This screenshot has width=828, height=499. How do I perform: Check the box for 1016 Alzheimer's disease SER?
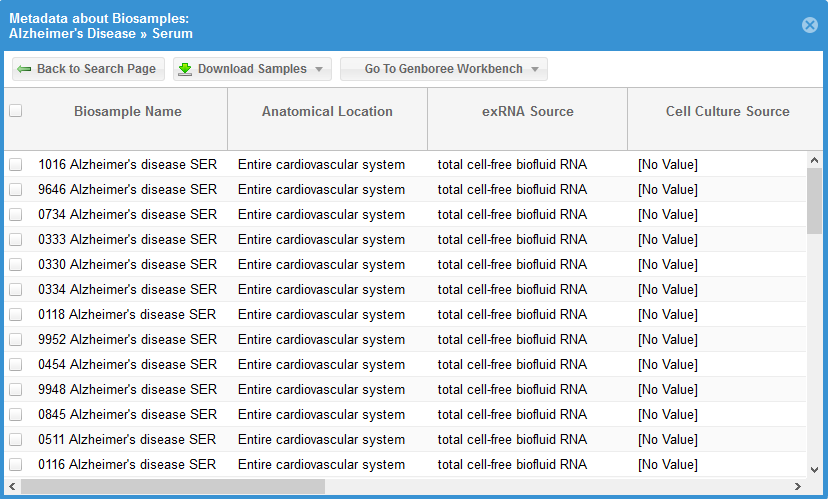coord(16,164)
